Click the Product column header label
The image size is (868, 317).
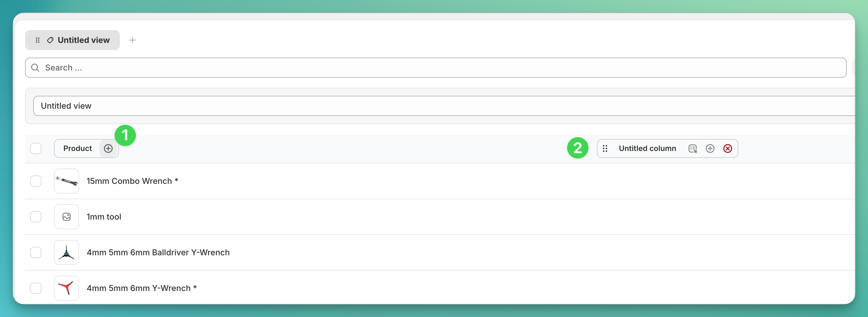[x=78, y=148]
